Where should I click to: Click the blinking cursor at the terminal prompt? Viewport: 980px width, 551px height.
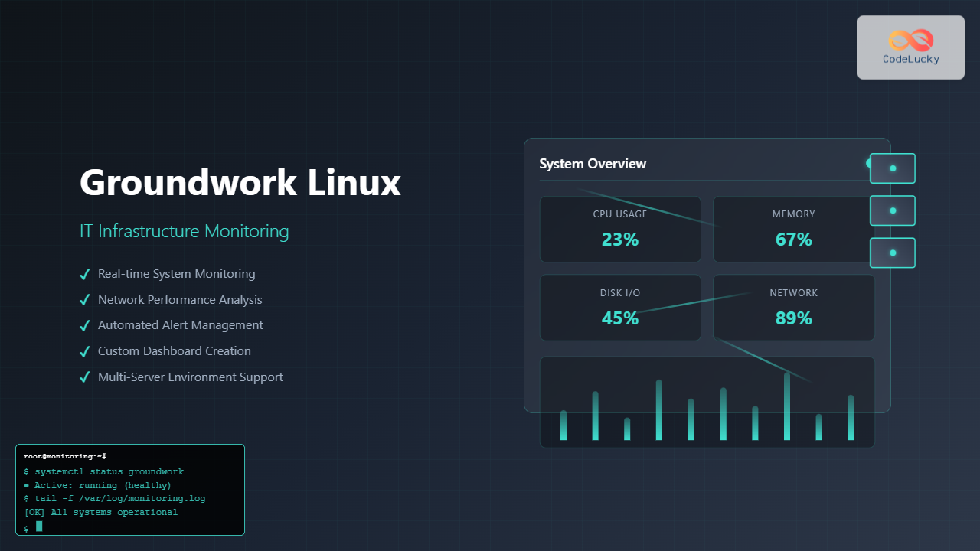click(x=38, y=527)
